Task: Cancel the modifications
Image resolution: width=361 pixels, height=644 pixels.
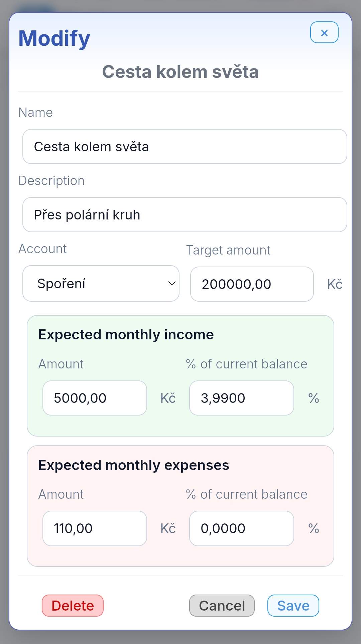Action: coord(222,606)
